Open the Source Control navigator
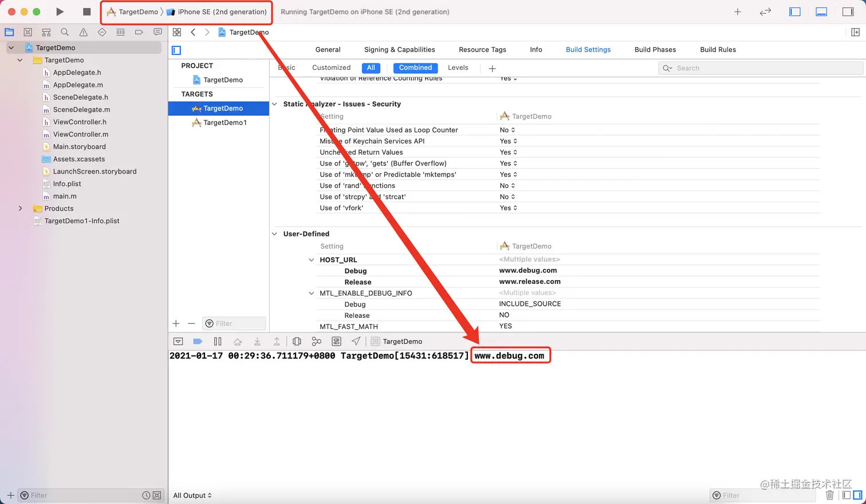The height and width of the screenshot is (504, 866). click(x=27, y=33)
